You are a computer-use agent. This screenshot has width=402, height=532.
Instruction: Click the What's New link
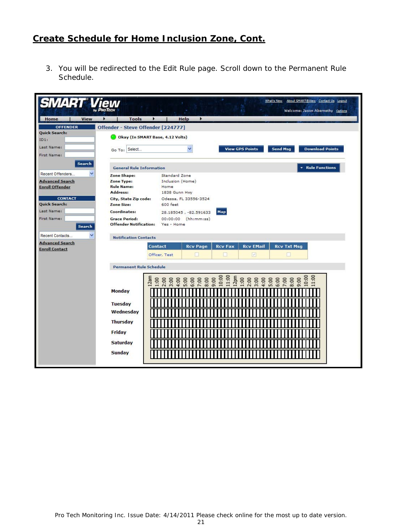click(274, 101)
